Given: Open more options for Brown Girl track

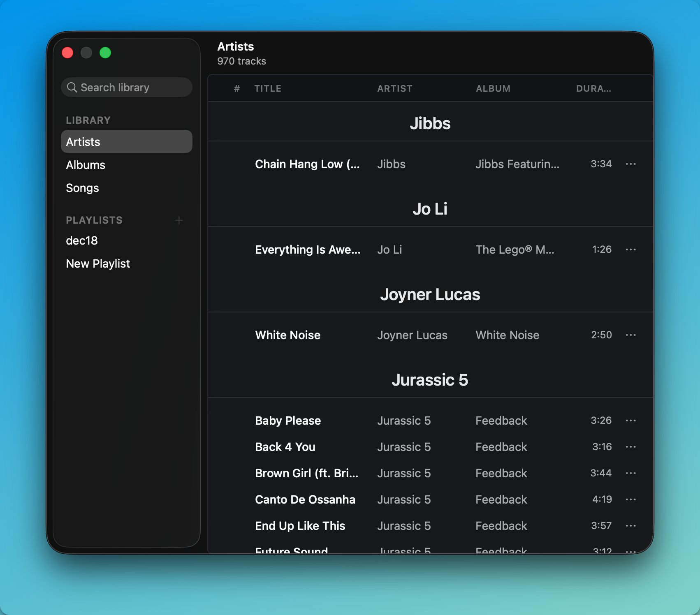Looking at the screenshot, I should [630, 473].
